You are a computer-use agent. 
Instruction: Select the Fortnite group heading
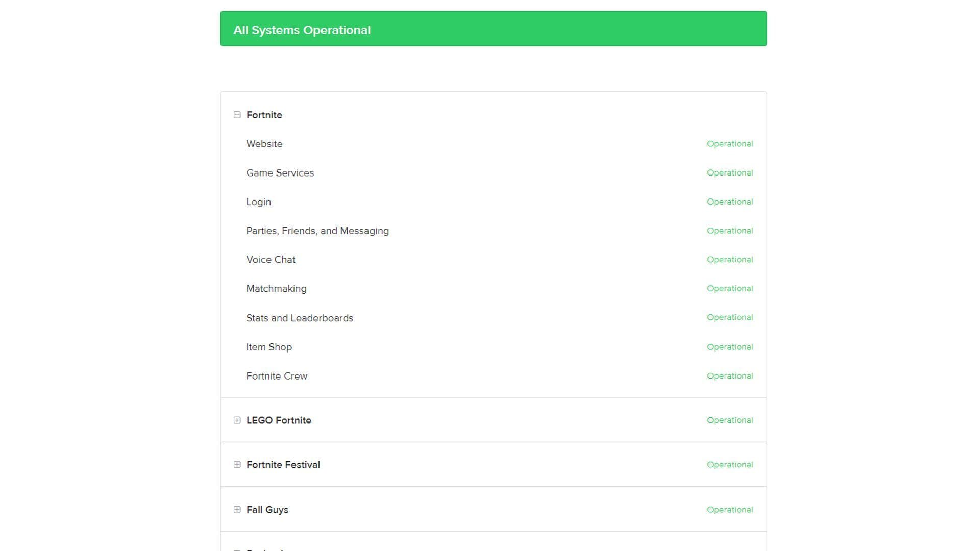click(264, 115)
